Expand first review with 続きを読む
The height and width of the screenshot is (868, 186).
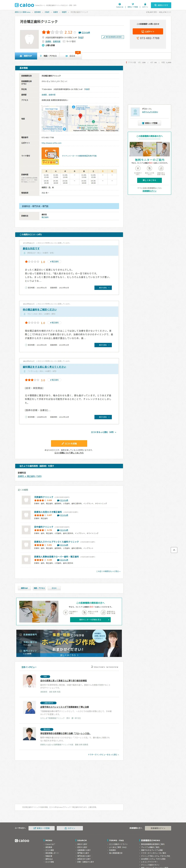103,288
